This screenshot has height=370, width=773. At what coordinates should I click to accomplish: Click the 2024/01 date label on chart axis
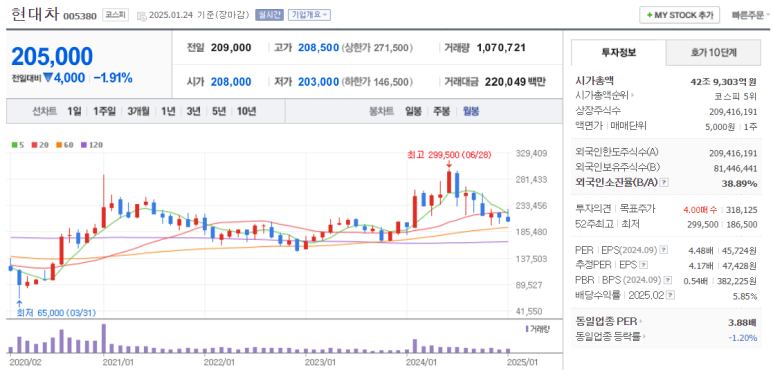tap(422, 362)
